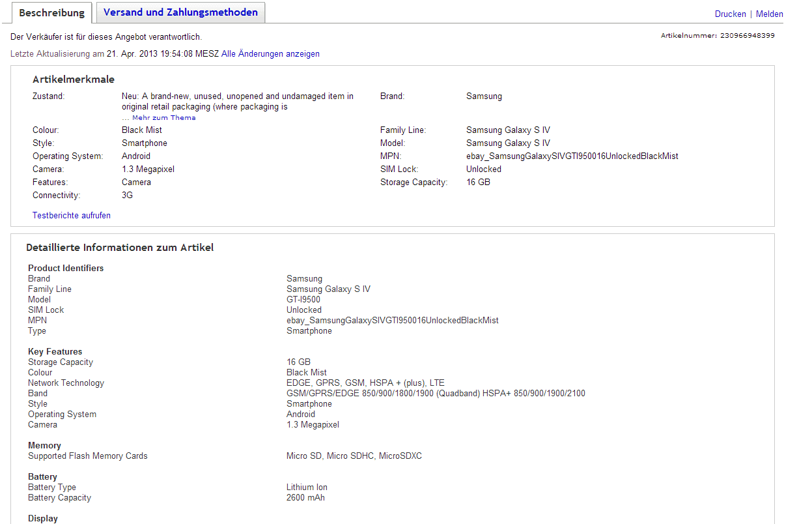Click the GT-I9500 model value
Viewport: 812px width, 524px height.
(x=303, y=300)
